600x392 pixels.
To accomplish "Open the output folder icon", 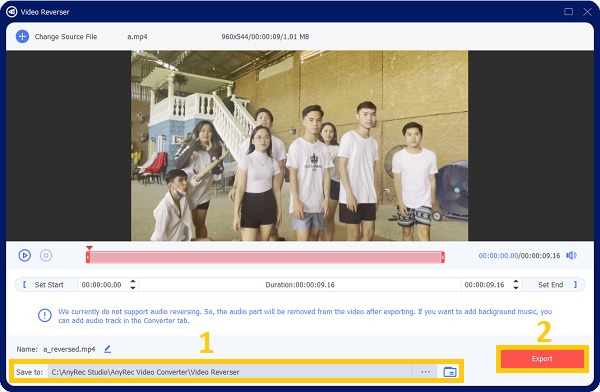I will point(450,372).
